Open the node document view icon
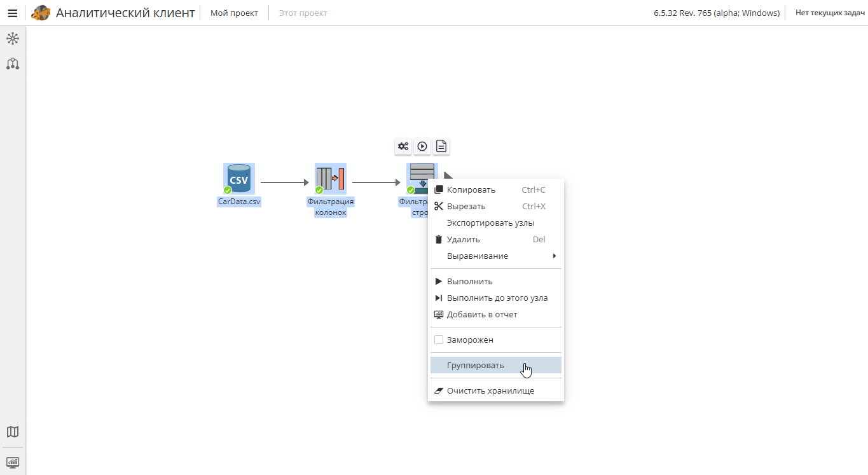Image resolution: width=868 pixels, height=475 pixels. tap(441, 146)
